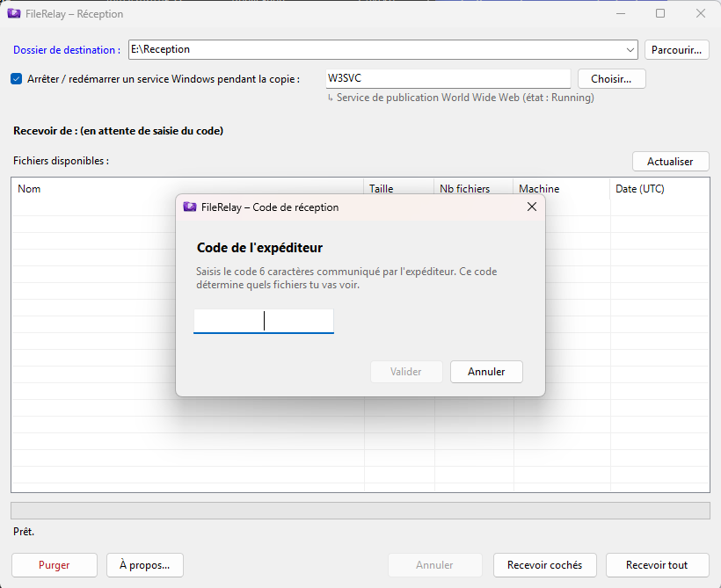Click the W3SVC service name field
Viewport: 721px width, 588px height.
(x=448, y=78)
